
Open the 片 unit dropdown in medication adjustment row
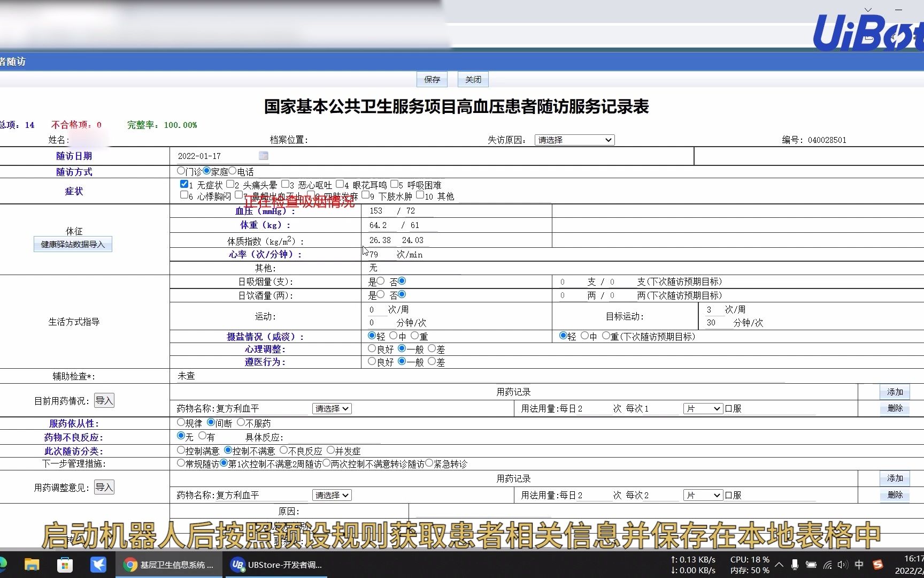(x=703, y=495)
